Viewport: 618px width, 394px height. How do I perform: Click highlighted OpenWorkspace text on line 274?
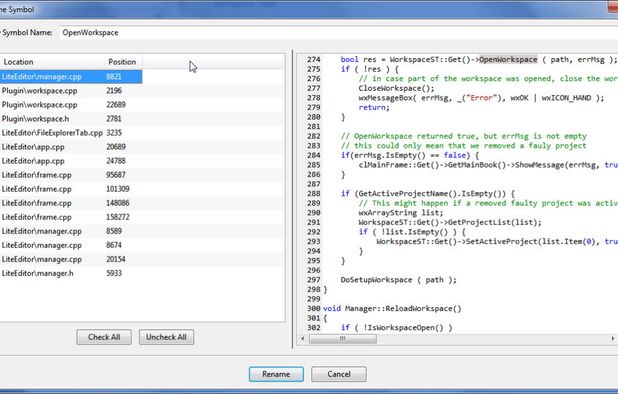[508, 59]
